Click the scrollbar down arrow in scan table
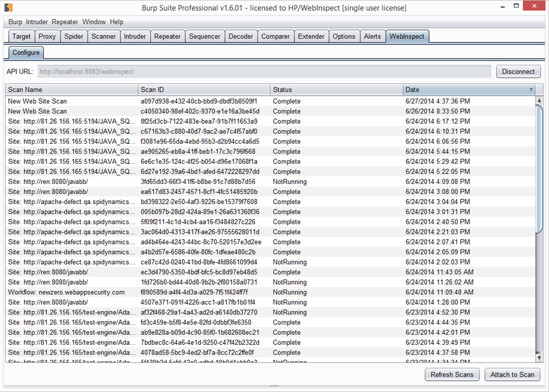This screenshot has width=549, height=392. [539, 358]
